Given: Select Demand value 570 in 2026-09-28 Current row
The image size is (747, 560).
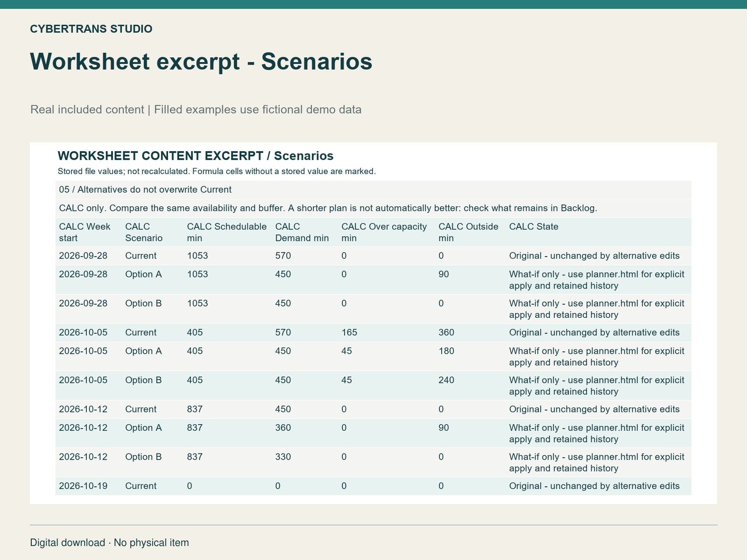Looking at the screenshot, I should (x=283, y=256).
